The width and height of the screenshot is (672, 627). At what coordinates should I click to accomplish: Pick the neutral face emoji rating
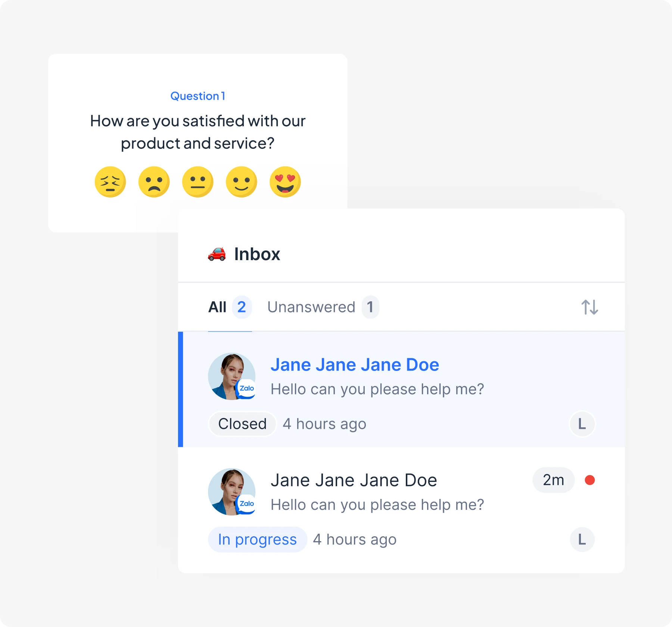point(197,182)
